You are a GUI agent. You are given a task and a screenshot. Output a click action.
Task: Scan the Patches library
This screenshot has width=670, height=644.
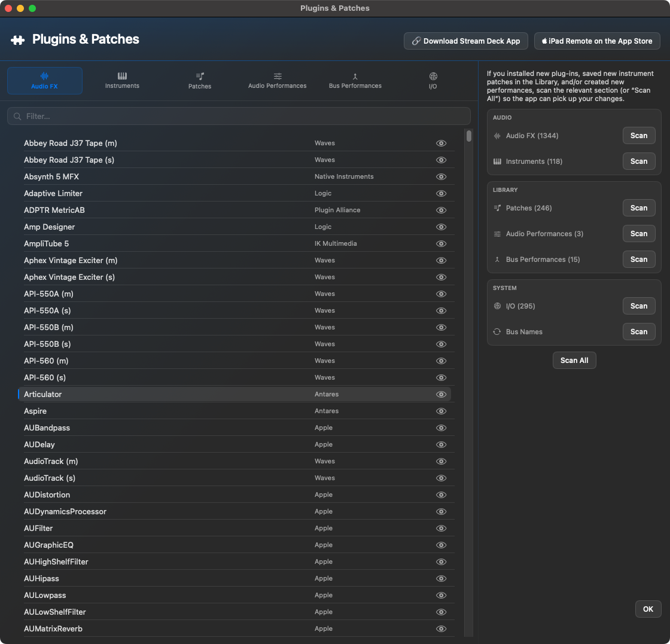[639, 208]
